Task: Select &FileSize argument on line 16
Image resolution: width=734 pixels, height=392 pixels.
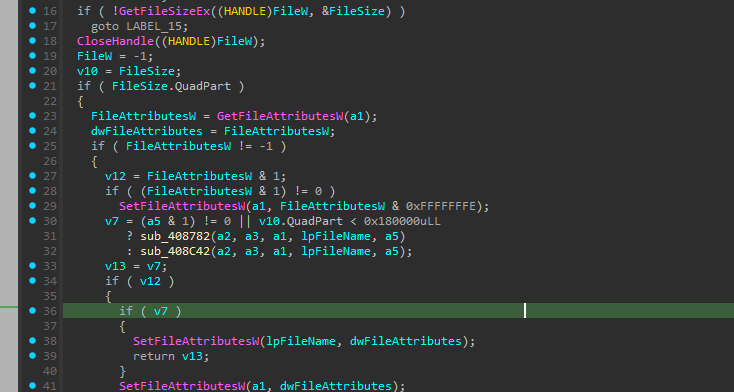Action: tap(353, 11)
